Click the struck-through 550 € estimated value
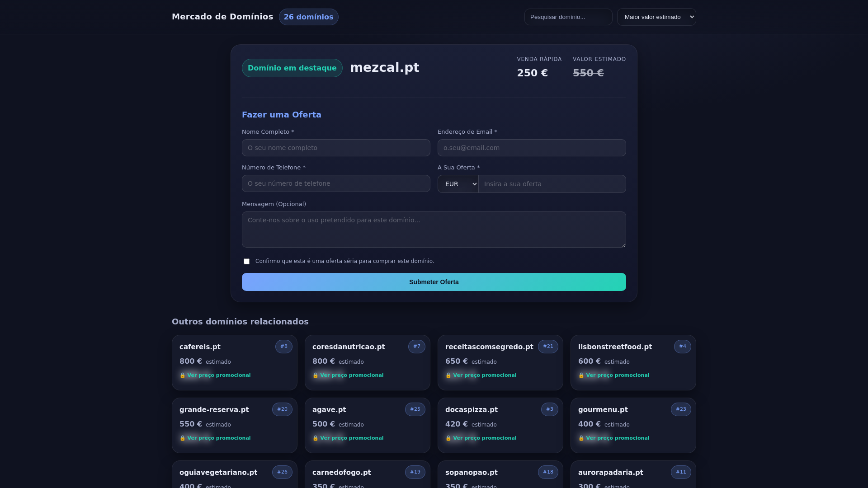The height and width of the screenshot is (488, 868). point(588,73)
